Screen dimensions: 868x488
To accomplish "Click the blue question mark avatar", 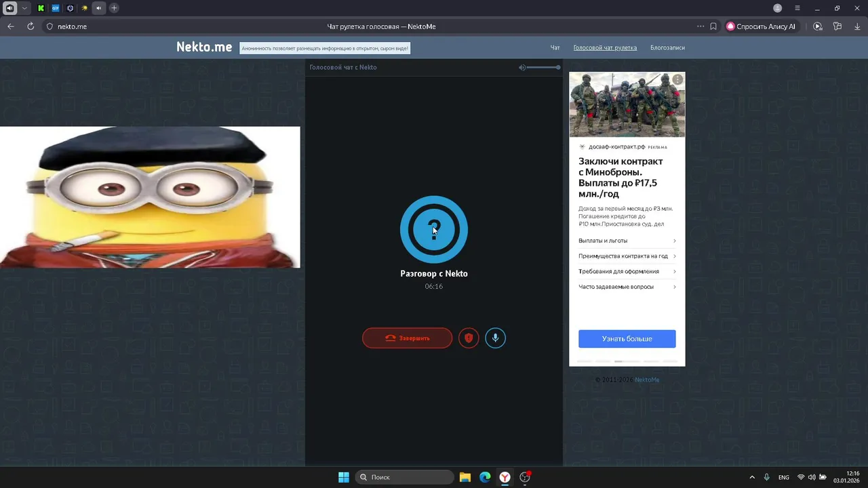I will coord(434,230).
